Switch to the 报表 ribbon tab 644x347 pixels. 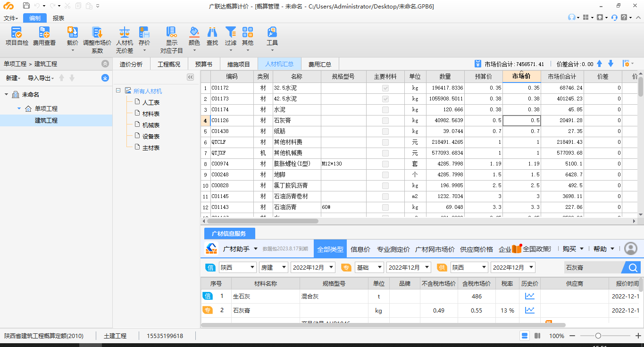tap(59, 18)
